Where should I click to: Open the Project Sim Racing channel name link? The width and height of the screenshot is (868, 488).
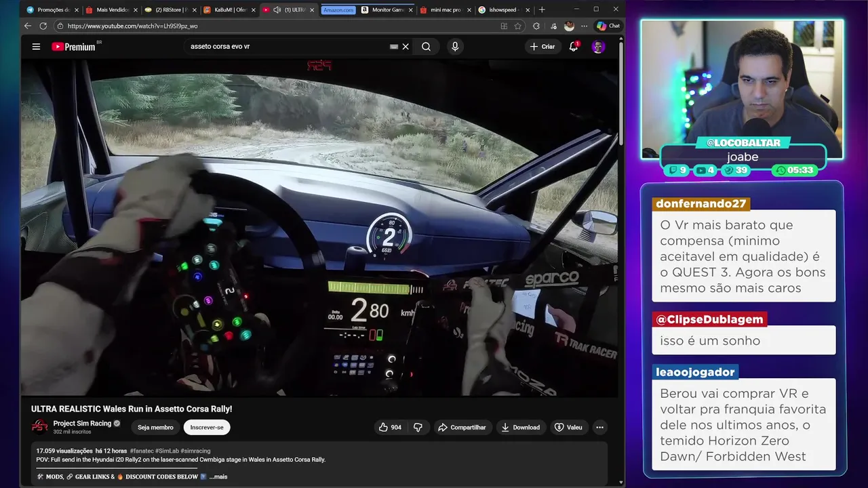click(x=82, y=423)
